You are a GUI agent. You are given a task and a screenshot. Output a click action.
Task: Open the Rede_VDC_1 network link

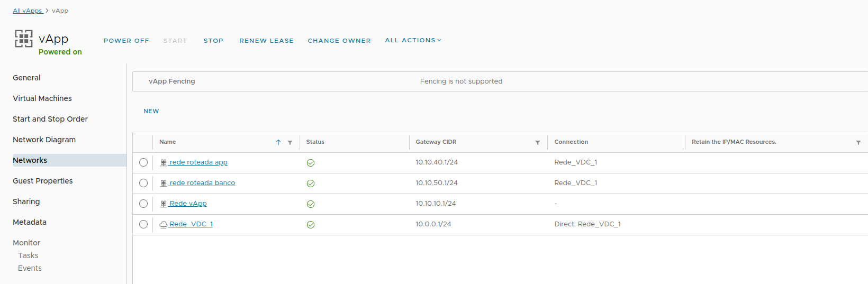(x=191, y=224)
